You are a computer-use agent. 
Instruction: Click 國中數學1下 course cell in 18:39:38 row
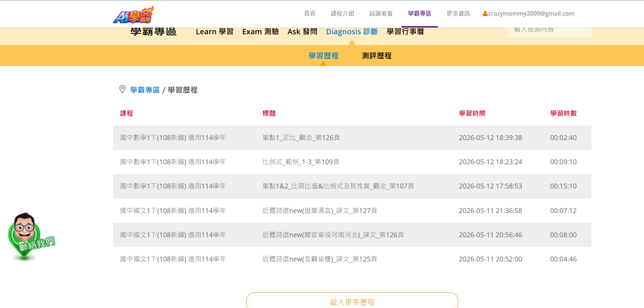click(173, 137)
